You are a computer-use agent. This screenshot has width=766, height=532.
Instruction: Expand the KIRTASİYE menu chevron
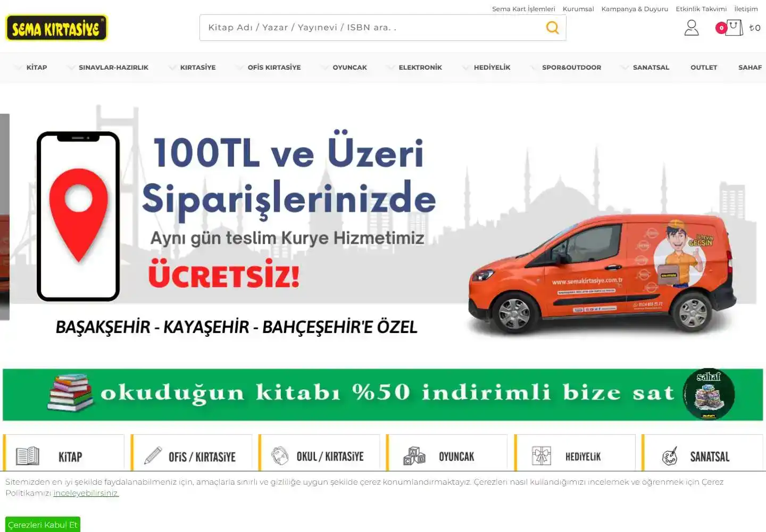click(172, 68)
